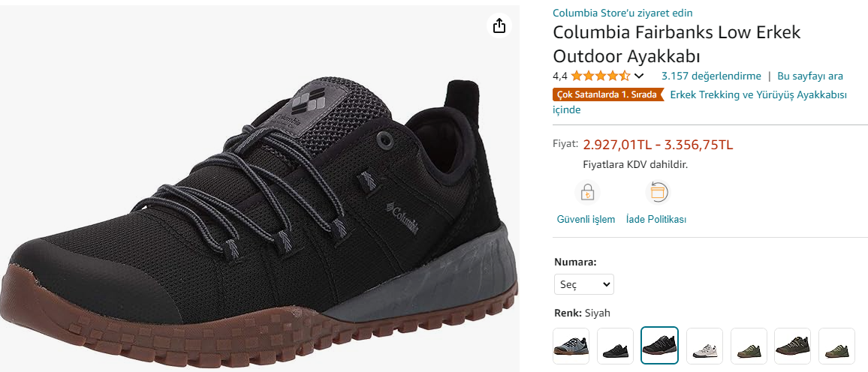
Task: Click the Güvenli işlem lock icon
Action: (x=586, y=193)
